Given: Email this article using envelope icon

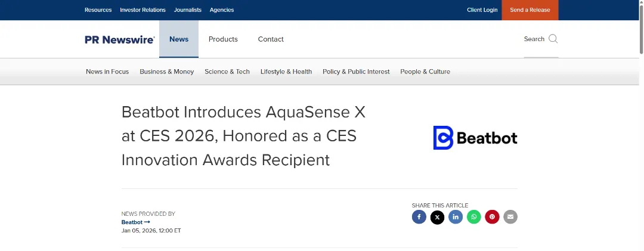Looking at the screenshot, I should point(510,217).
